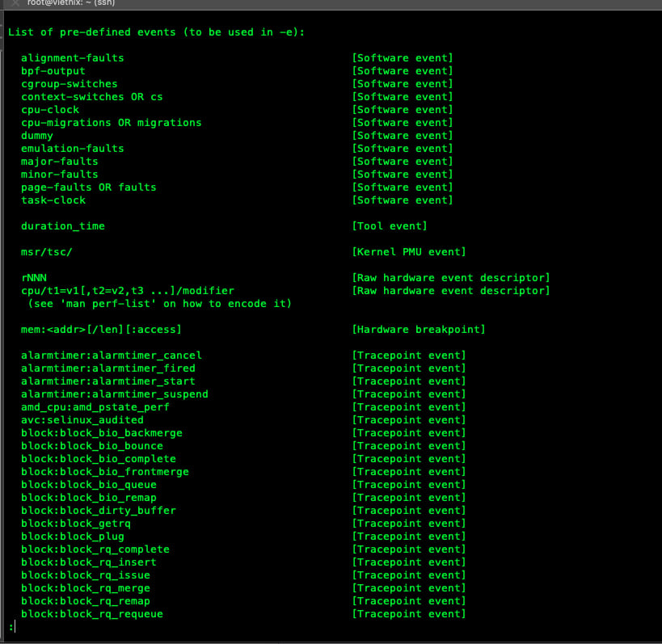Select 'block:block_plug' entry

(x=73, y=537)
